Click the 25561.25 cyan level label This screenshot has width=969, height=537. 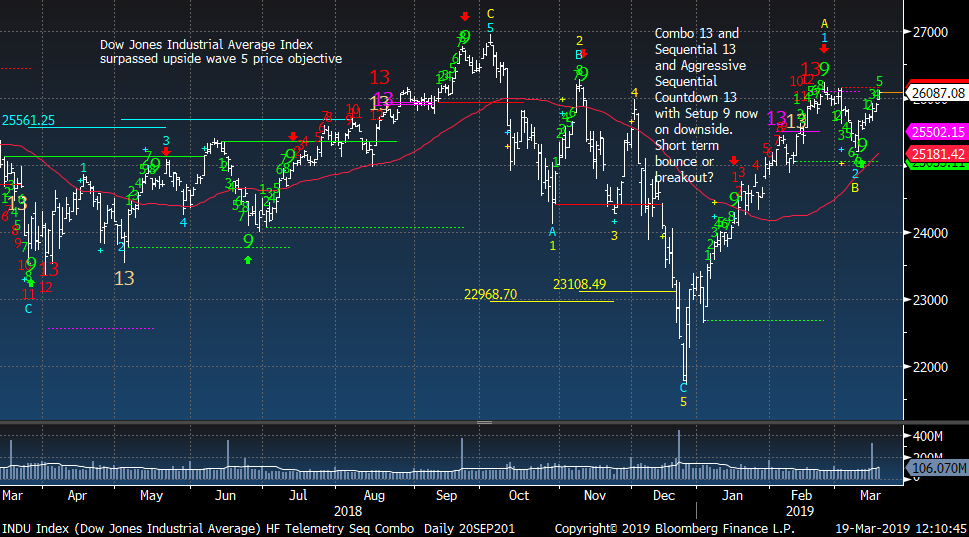tap(28, 120)
